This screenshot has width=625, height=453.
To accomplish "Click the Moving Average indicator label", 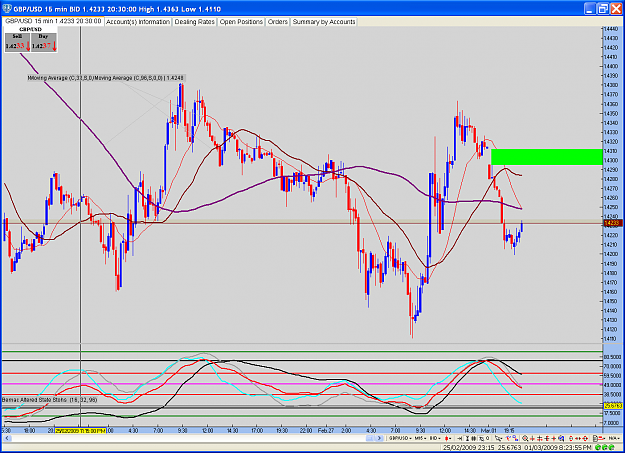I will coord(106,78).
